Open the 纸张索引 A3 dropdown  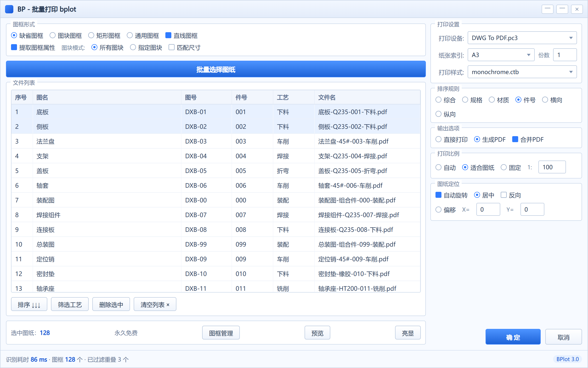tap(501, 55)
